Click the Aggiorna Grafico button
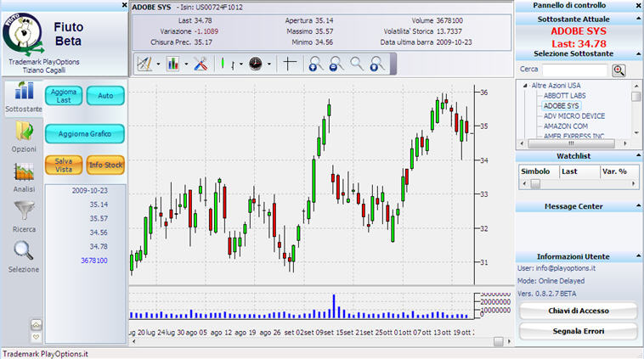 click(85, 134)
